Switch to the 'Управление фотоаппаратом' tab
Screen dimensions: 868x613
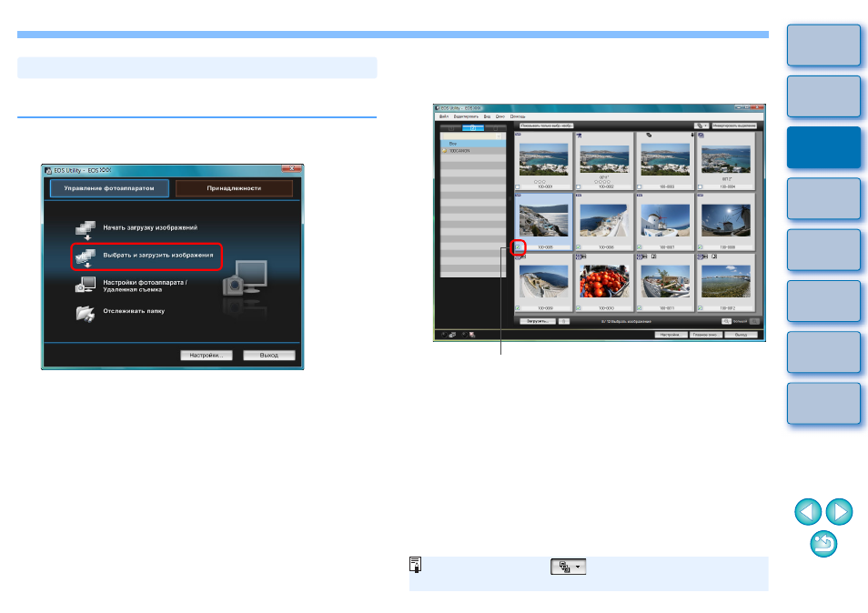[109, 188]
